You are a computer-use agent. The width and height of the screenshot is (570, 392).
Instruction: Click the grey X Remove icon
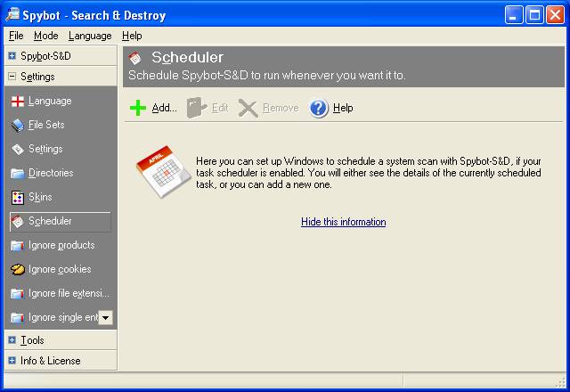pyautogui.click(x=248, y=108)
